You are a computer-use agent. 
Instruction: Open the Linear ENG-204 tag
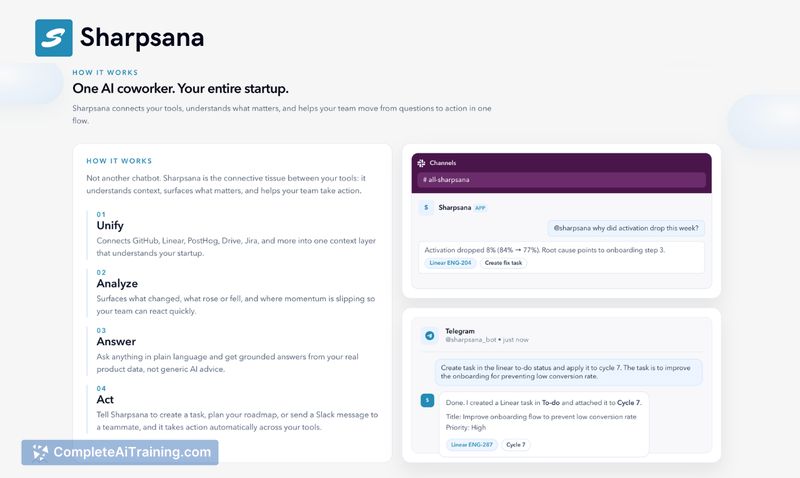click(x=450, y=263)
